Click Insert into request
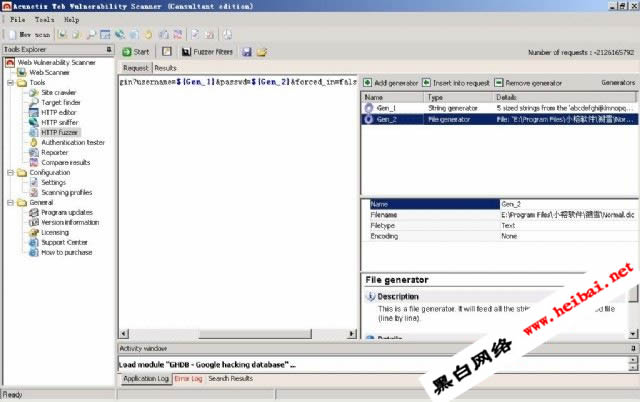 tap(456, 83)
